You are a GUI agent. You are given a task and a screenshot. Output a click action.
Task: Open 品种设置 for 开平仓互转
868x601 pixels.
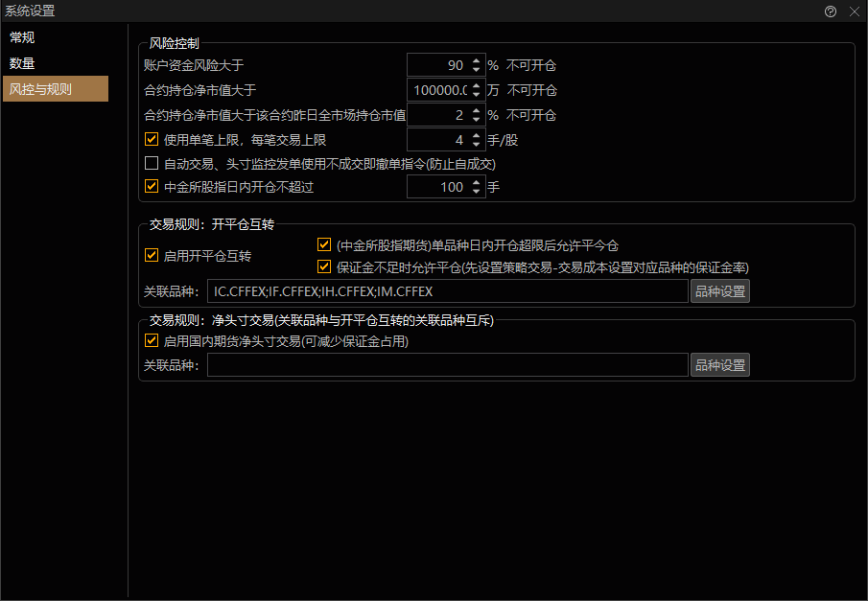tap(720, 291)
